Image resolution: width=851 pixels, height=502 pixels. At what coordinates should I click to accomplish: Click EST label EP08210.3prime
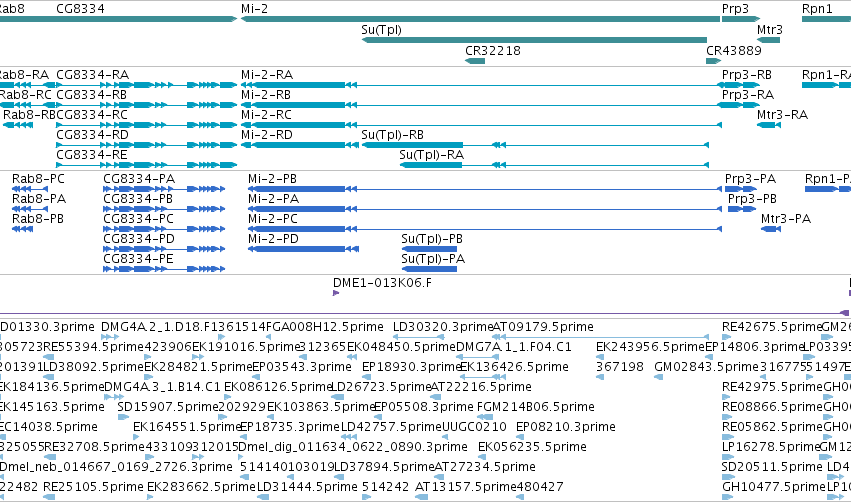(x=566, y=427)
